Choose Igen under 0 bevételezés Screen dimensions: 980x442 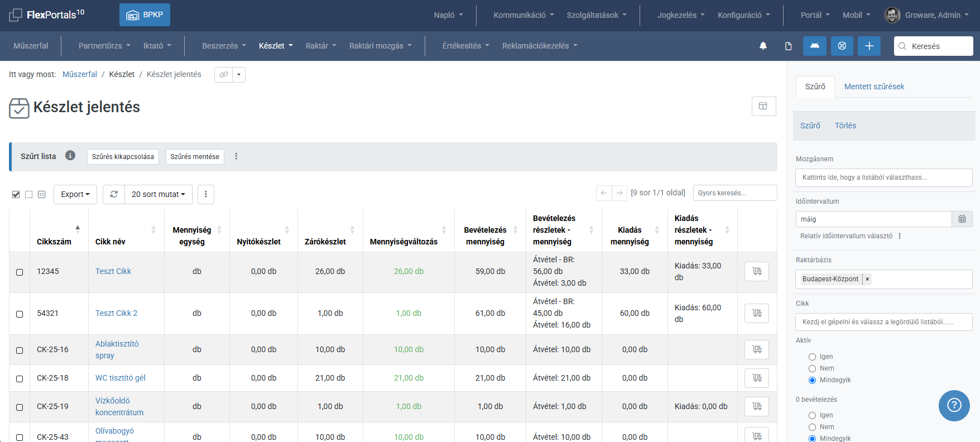(812, 415)
